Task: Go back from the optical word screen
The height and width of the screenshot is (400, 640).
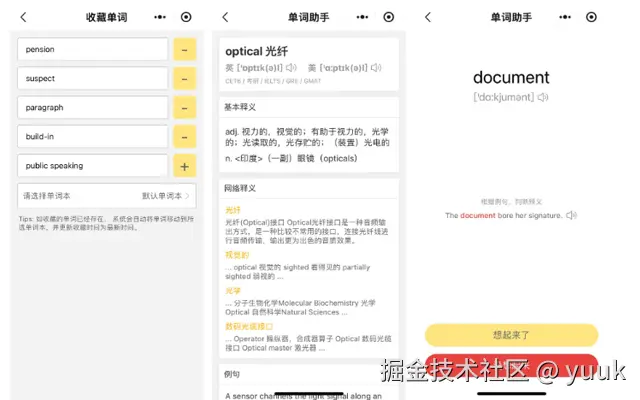Action: 225,17
